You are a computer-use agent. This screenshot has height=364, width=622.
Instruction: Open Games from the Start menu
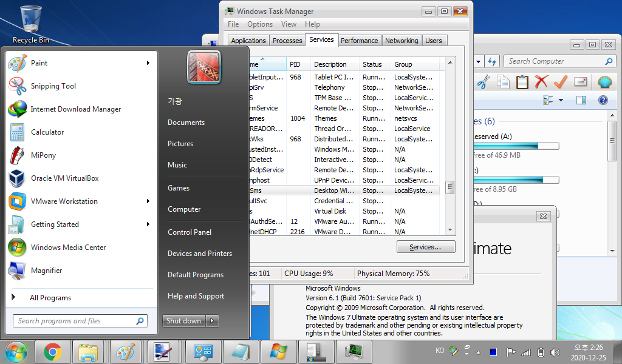click(179, 188)
